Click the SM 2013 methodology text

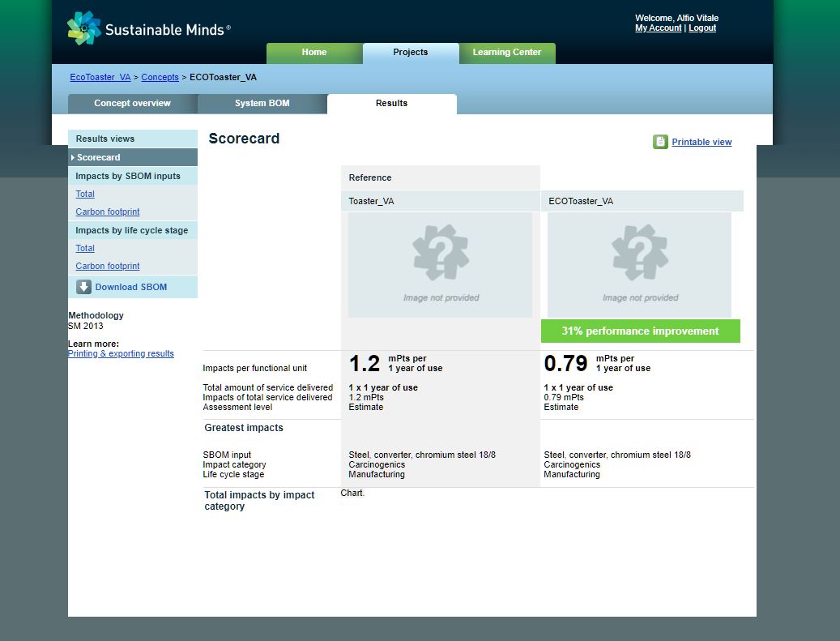coord(86,326)
